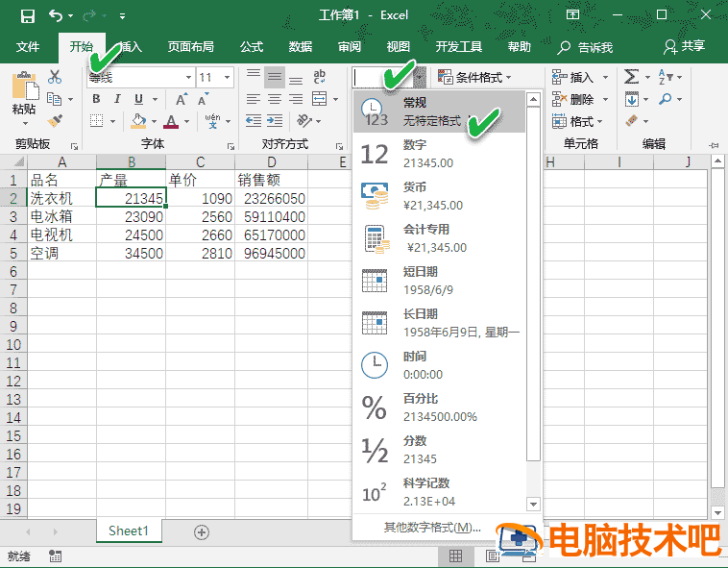This screenshot has height=568, width=728.
Task: Click macro record icon in status bar
Action: (56, 556)
